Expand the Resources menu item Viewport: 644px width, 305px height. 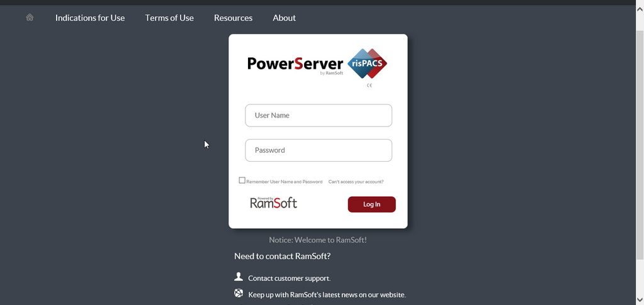tap(233, 18)
